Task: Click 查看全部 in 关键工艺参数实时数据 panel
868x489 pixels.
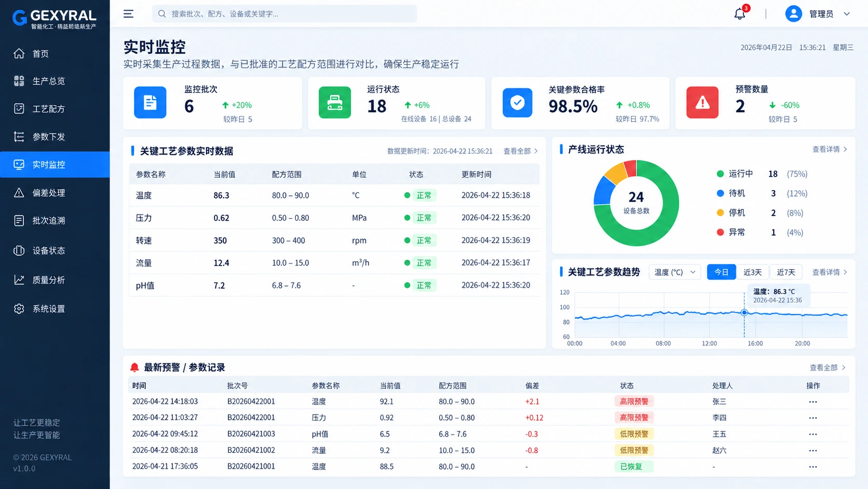Action: pos(521,151)
